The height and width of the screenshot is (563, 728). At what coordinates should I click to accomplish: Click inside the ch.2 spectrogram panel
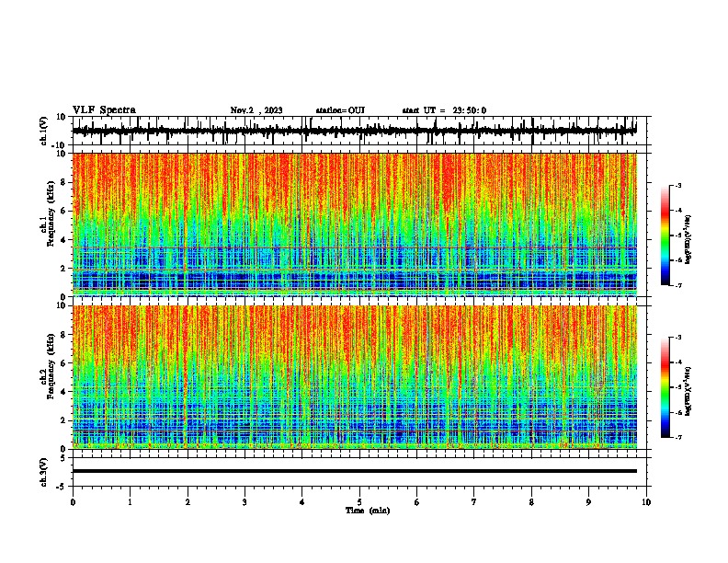coord(354,377)
